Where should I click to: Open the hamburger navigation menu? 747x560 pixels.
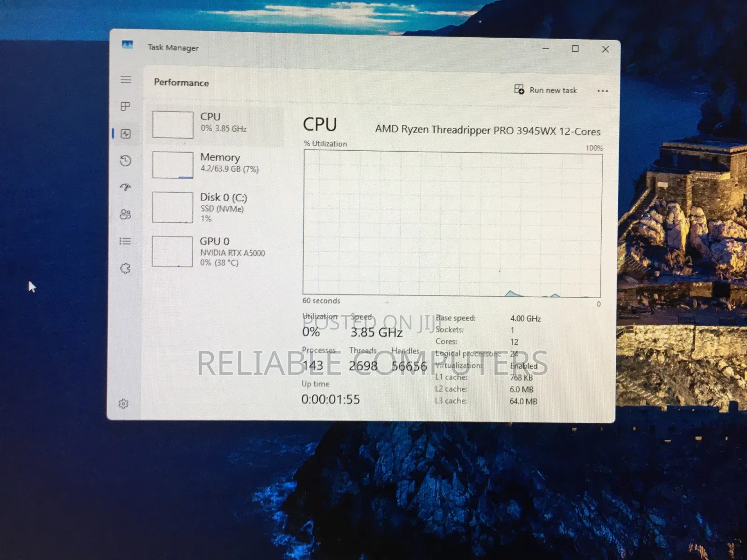coord(126,80)
